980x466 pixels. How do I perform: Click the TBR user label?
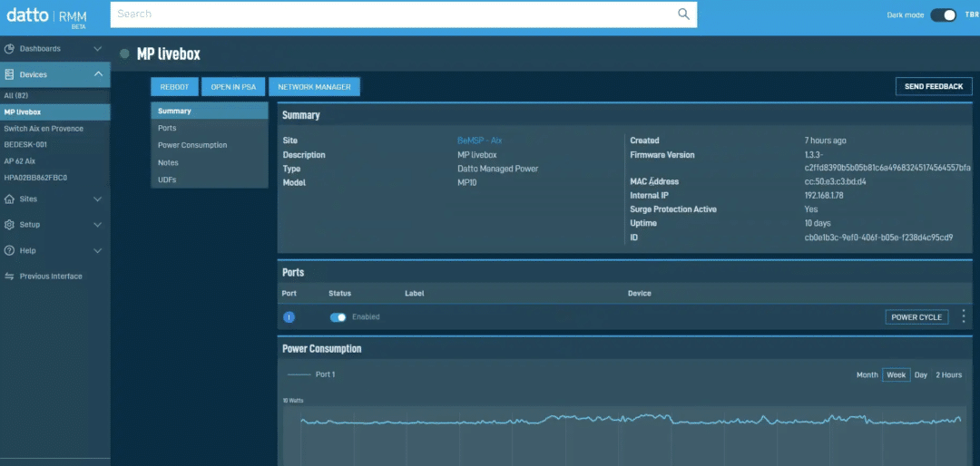click(973, 15)
